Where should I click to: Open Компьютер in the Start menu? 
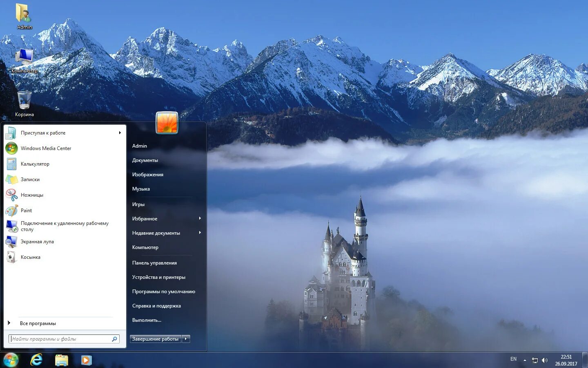point(145,247)
